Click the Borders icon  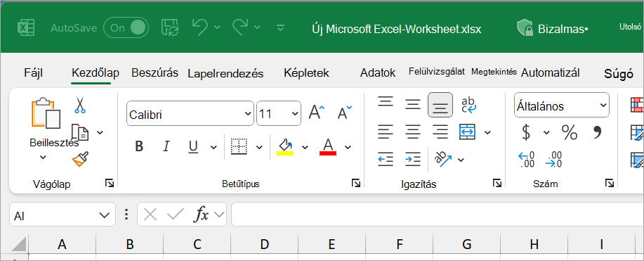pyautogui.click(x=239, y=146)
